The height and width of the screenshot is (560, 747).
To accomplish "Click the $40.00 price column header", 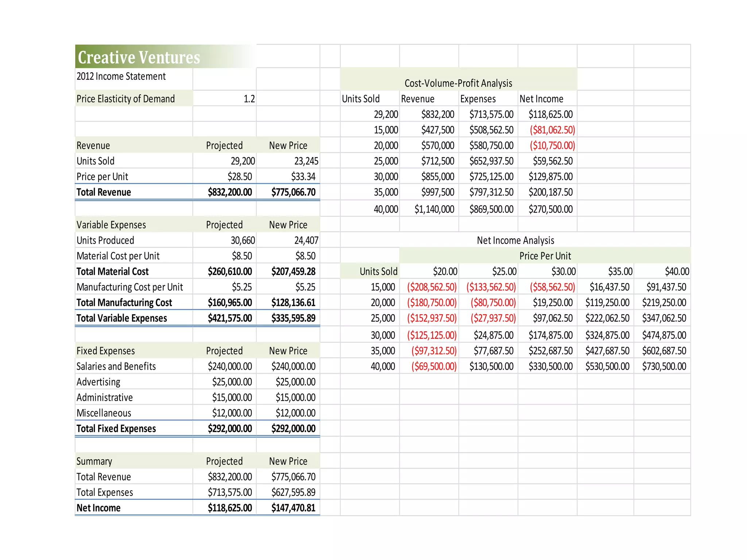I will (677, 272).
